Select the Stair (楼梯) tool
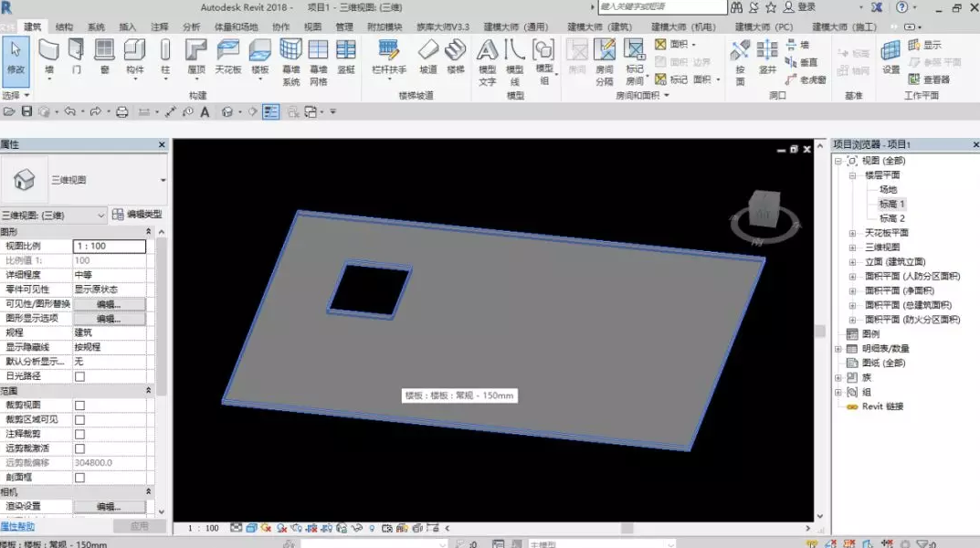This screenshot has width=980, height=548. point(456,58)
